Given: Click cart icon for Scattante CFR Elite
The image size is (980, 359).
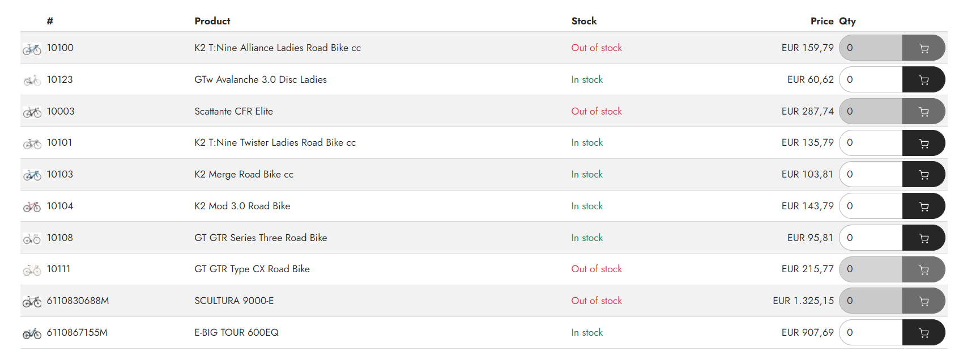Looking at the screenshot, I should [923, 112].
